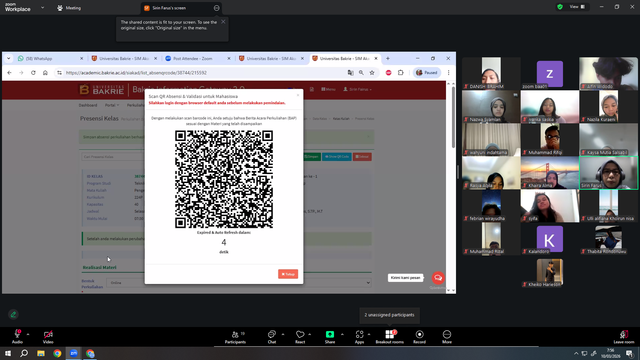Click the red adblock extension icon
This screenshot has height=360, width=640.
(389, 73)
